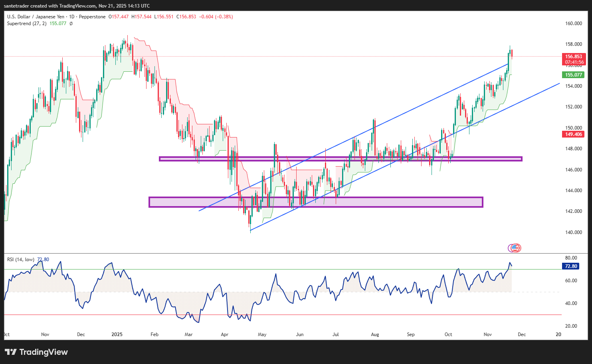
Task: Click the countdown timer under last price
Action: (574, 62)
